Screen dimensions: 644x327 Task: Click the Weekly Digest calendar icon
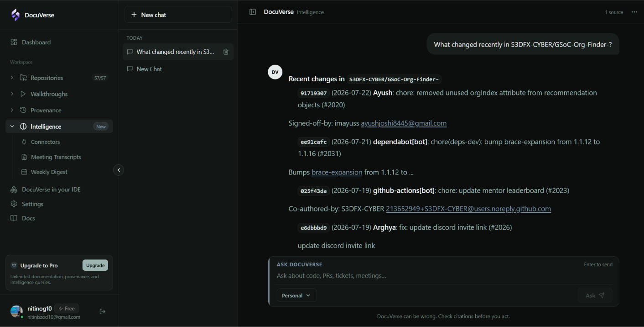click(25, 172)
